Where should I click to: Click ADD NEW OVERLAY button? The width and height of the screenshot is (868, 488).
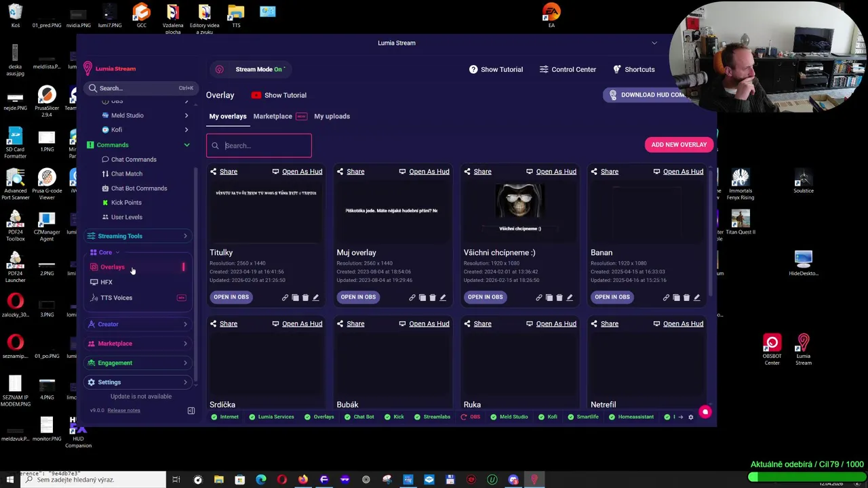pos(679,144)
